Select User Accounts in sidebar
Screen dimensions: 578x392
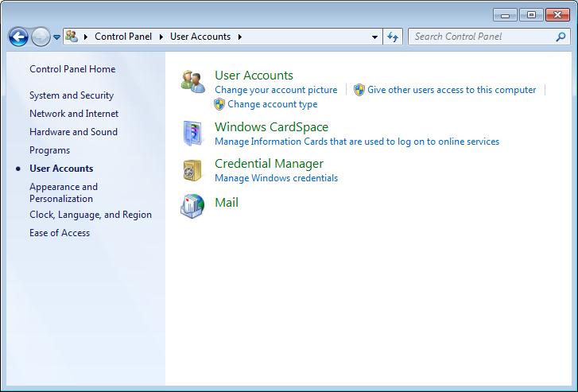point(61,169)
